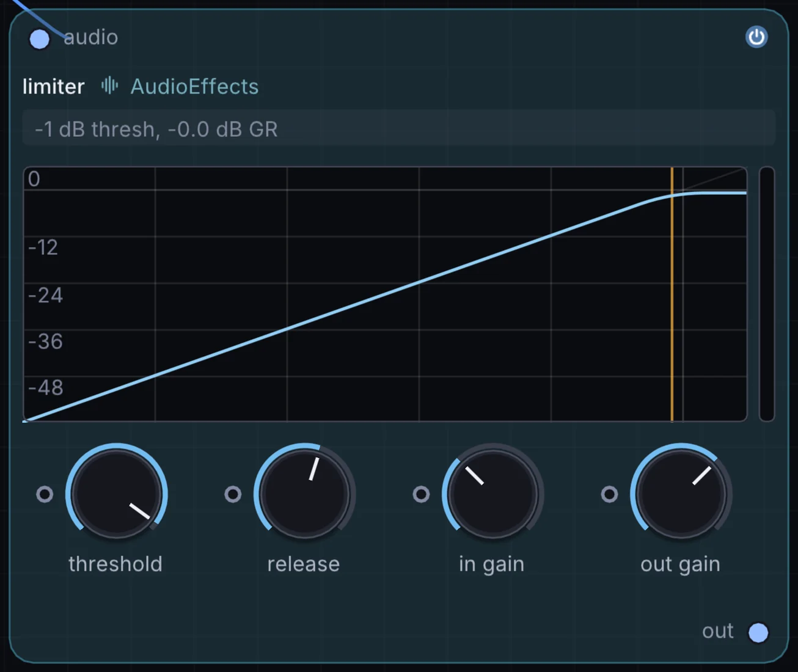Screen dimensions: 798x672
Task: Click the audio input port
Action: click(40, 39)
